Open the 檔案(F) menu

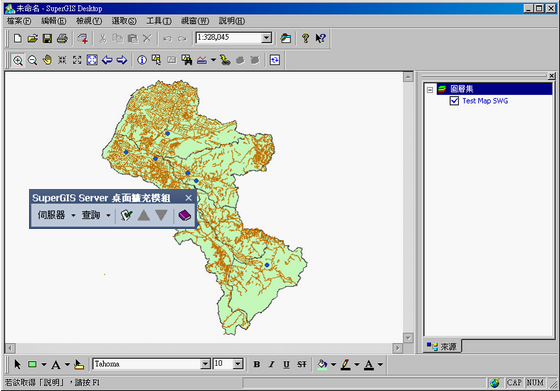(19, 21)
